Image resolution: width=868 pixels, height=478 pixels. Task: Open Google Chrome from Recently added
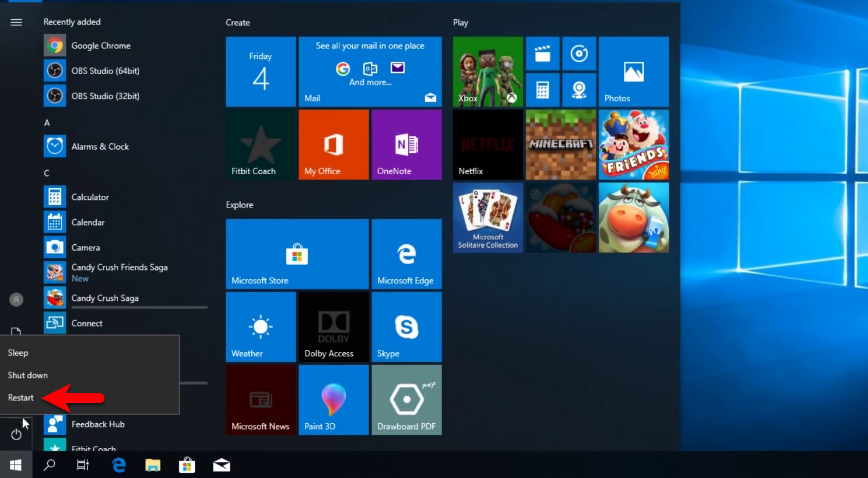pyautogui.click(x=125, y=46)
